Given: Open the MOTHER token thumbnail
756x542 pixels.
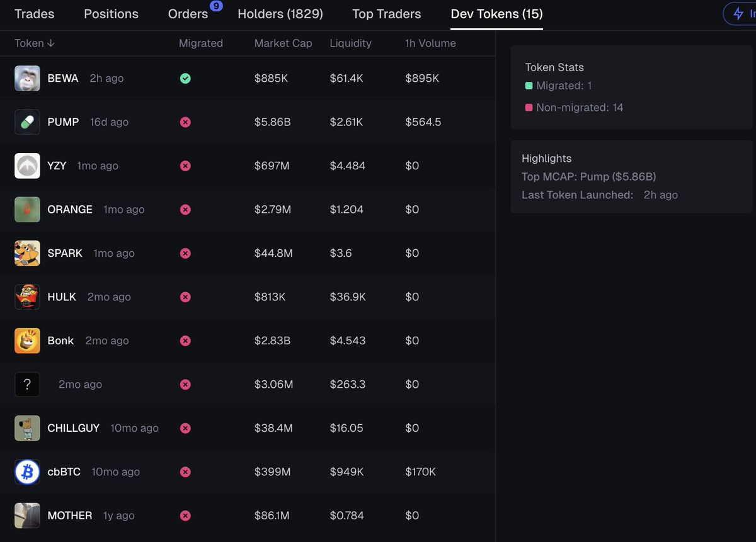Looking at the screenshot, I should (27, 516).
